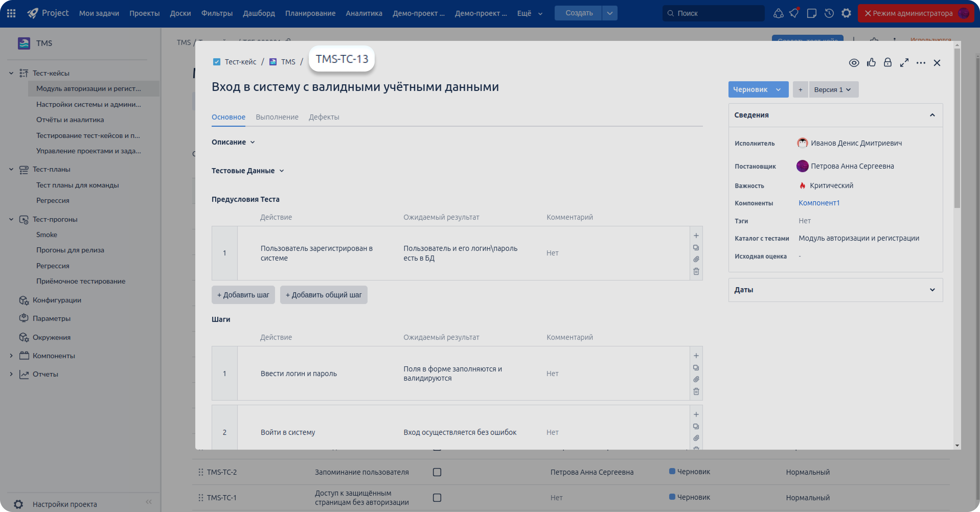Tick checkbox in TMS-TC-2 row
The height and width of the screenshot is (512, 980).
437,472
